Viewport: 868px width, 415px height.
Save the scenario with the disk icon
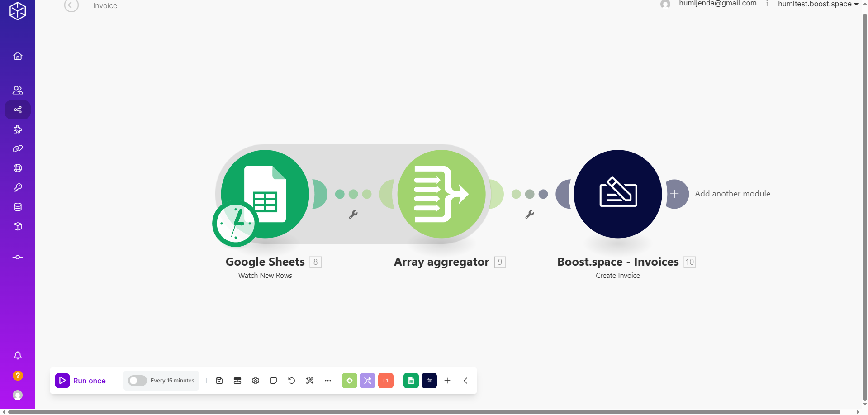219,381
